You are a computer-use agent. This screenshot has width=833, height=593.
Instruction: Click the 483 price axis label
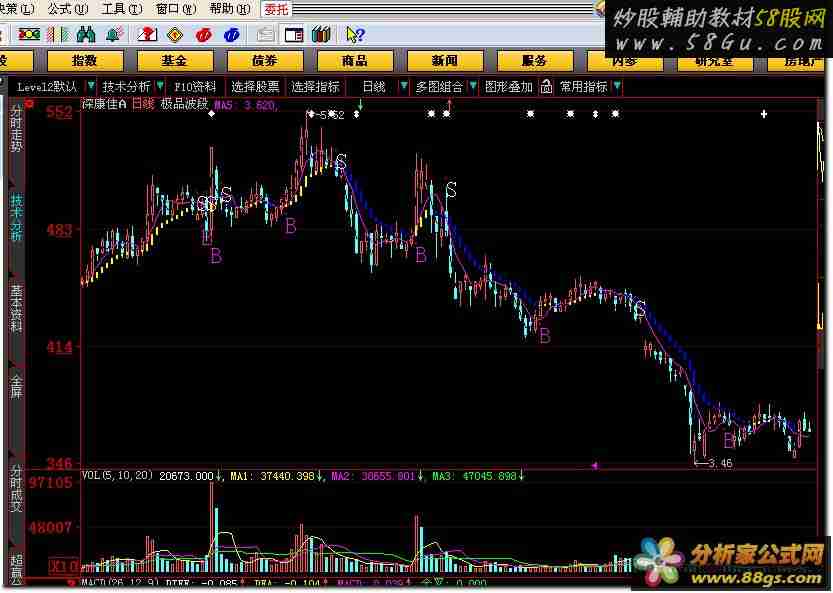[x=59, y=230]
